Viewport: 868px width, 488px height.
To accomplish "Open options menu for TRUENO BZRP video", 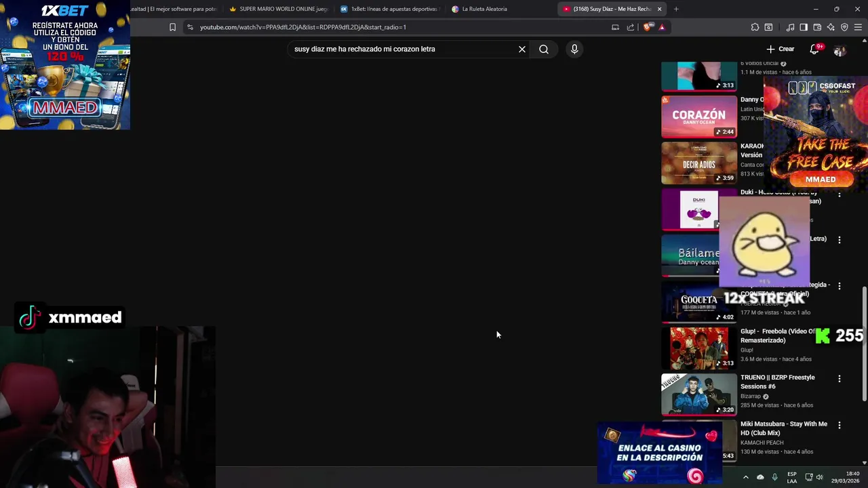I will click(840, 379).
